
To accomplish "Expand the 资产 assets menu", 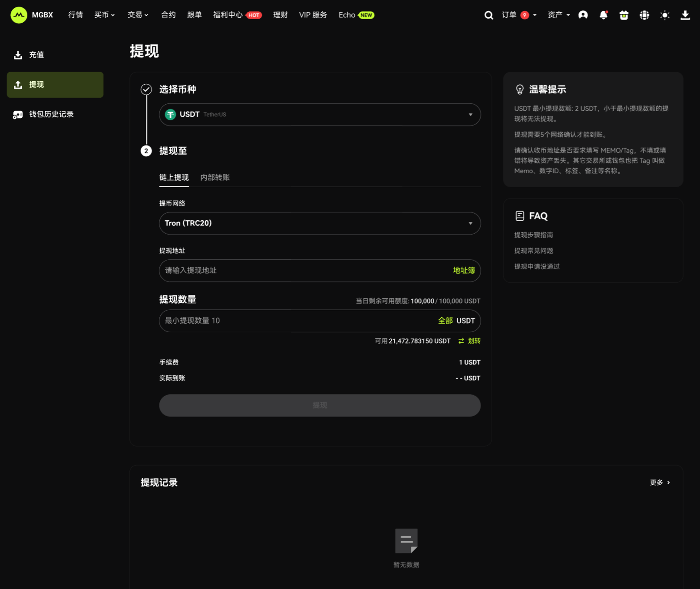I will (558, 15).
